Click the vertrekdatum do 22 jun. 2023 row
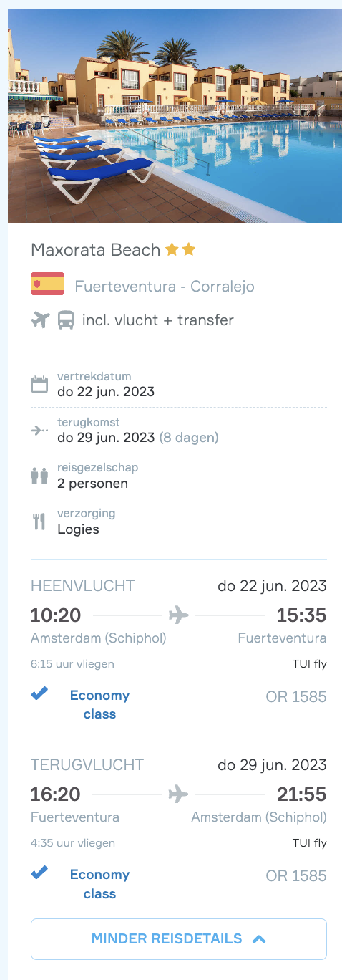Image resolution: width=342 pixels, height=980 pixels. click(179, 385)
